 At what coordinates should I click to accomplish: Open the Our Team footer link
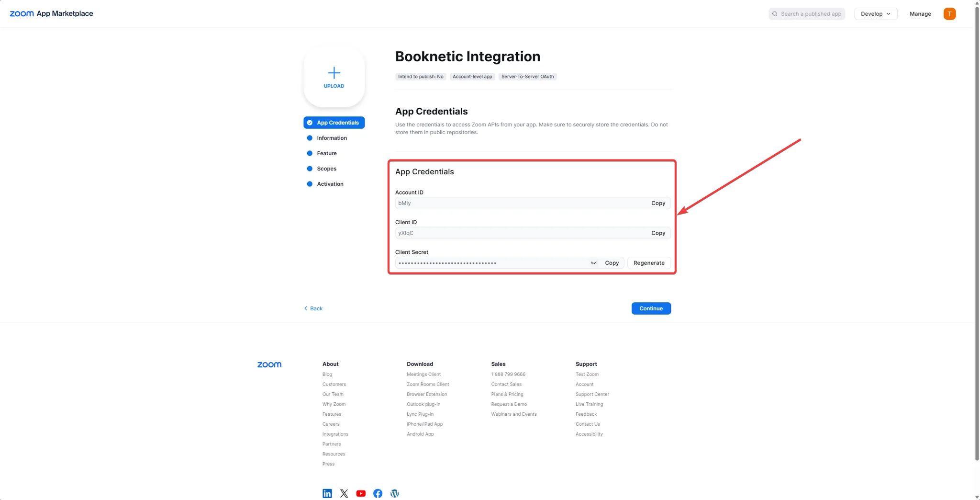point(333,395)
